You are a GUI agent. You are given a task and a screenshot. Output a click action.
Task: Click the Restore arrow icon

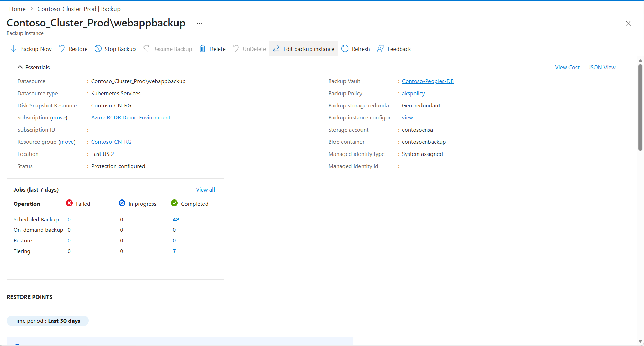[62, 48]
